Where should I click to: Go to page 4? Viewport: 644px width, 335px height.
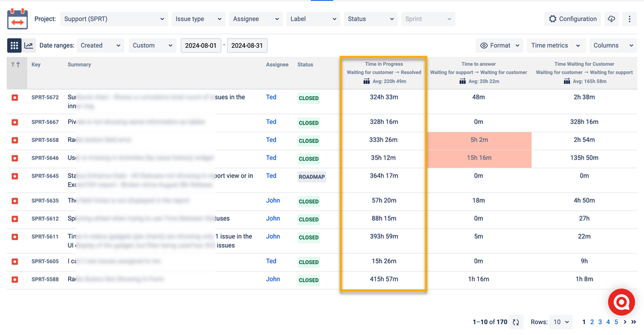click(x=609, y=322)
